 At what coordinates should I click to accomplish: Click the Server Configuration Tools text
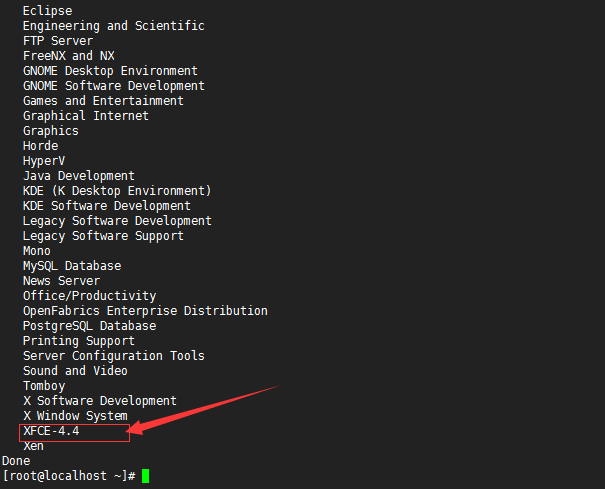point(114,356)
